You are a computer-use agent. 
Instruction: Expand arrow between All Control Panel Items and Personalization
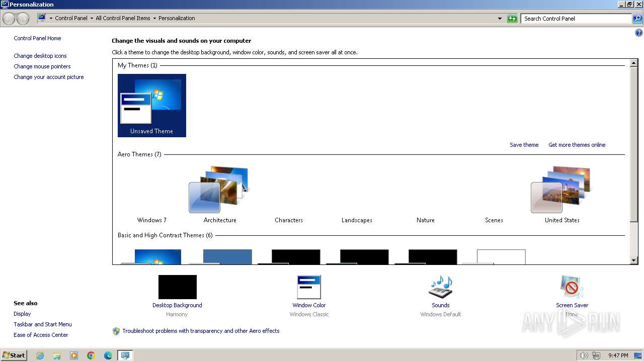click(154, 19)
